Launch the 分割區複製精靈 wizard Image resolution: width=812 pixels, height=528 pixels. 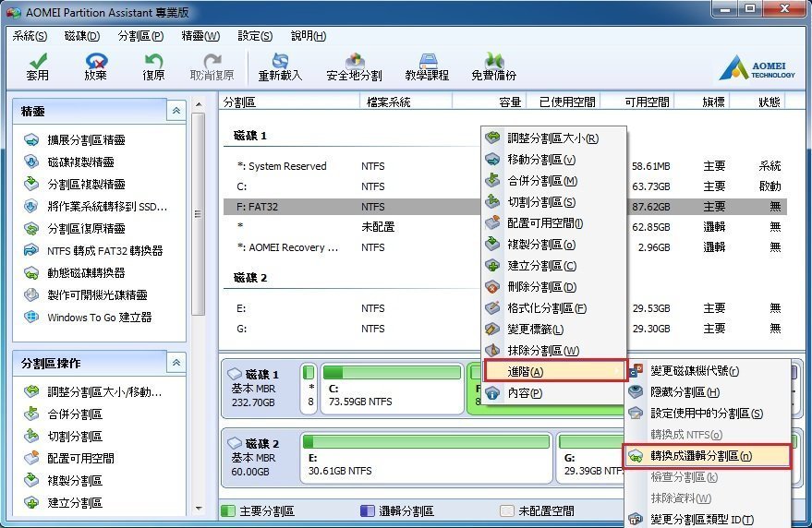click(x=75, y=185)
